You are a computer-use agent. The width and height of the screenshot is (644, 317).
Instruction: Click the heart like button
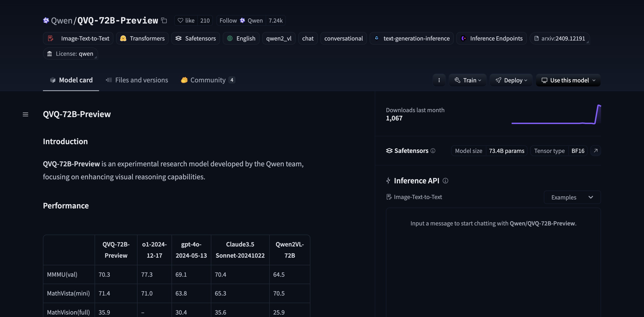186,21
